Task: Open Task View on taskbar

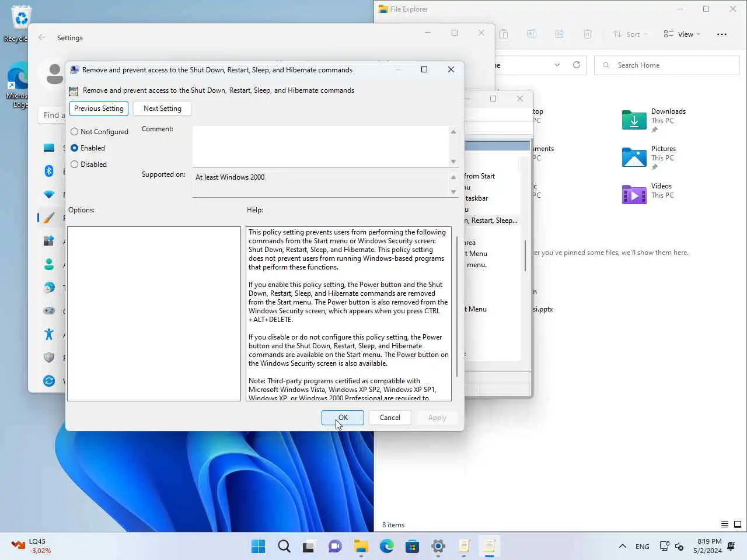Action: click(x=309, y=546)
